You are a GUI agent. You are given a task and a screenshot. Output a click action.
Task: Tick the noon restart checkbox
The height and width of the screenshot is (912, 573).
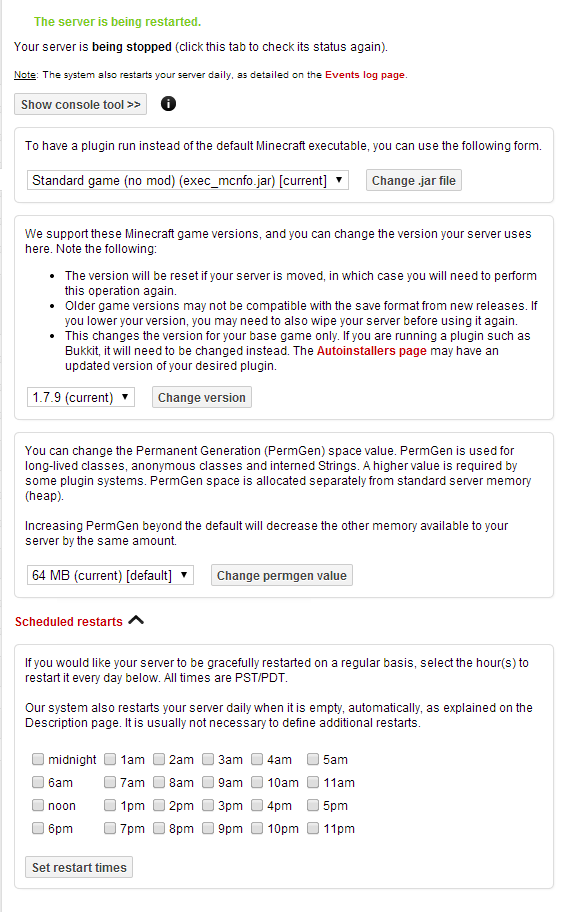point(38,805)
